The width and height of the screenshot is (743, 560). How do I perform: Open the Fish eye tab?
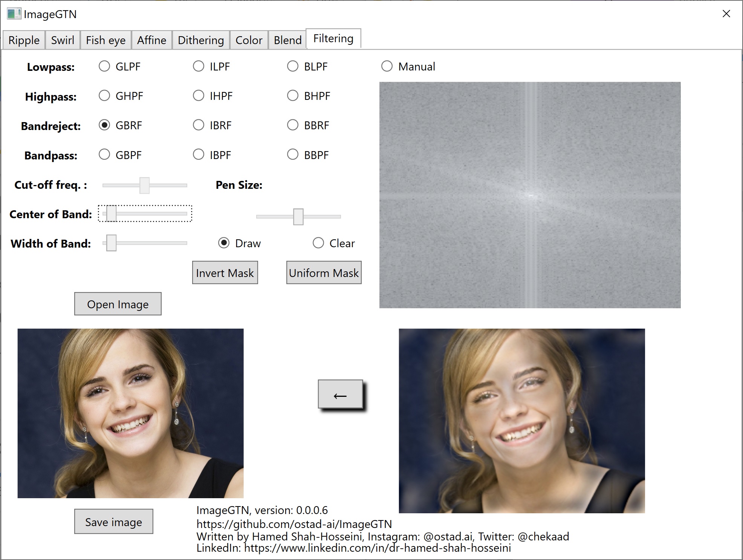coord(105,40)
